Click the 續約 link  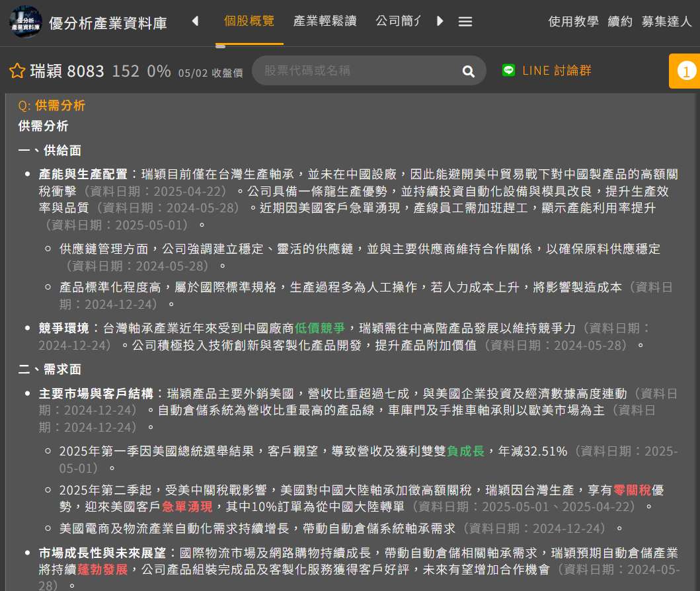coord(620,21)
